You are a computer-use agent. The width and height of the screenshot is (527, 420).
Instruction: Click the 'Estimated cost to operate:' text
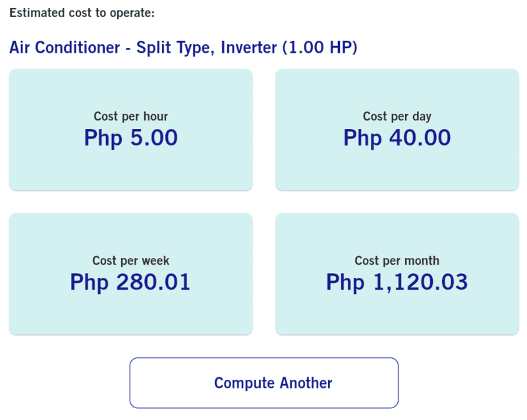pos(82,13)
